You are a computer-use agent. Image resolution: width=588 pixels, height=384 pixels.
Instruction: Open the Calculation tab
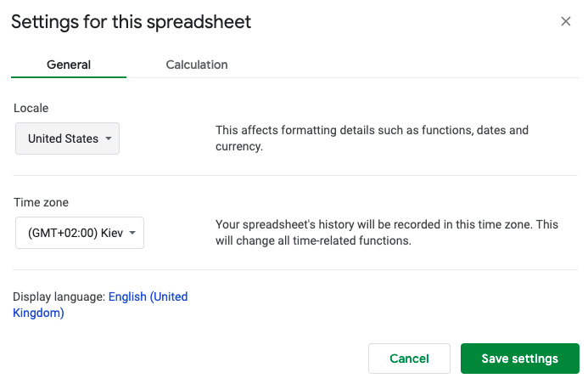coord(197,65)
